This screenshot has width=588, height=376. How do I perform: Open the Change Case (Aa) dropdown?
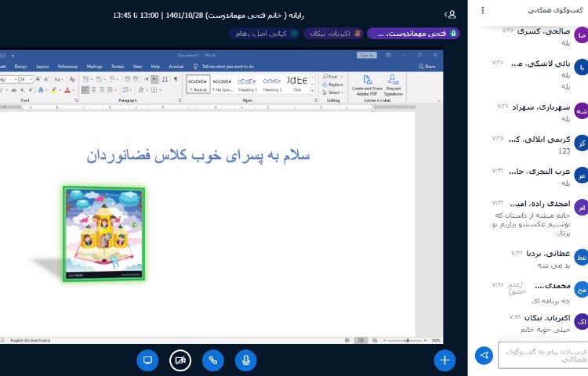pos(58,79)
